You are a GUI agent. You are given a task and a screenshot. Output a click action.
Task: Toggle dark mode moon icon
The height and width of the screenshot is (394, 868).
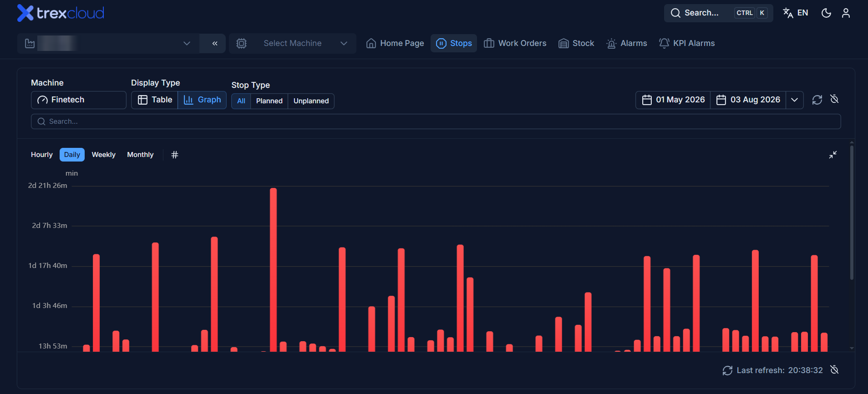(x=826, y=13)
